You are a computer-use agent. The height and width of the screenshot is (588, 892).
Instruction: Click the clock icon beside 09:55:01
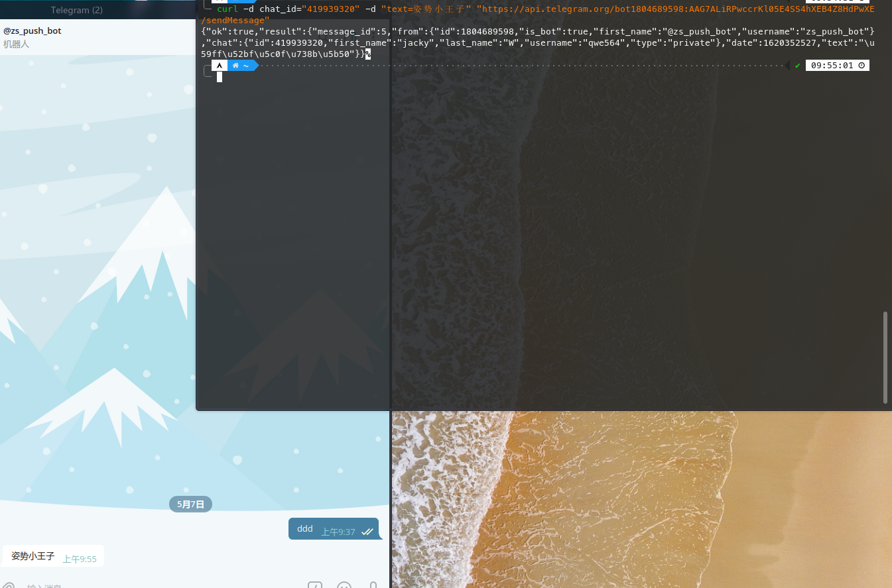click(x=861, y=66)
